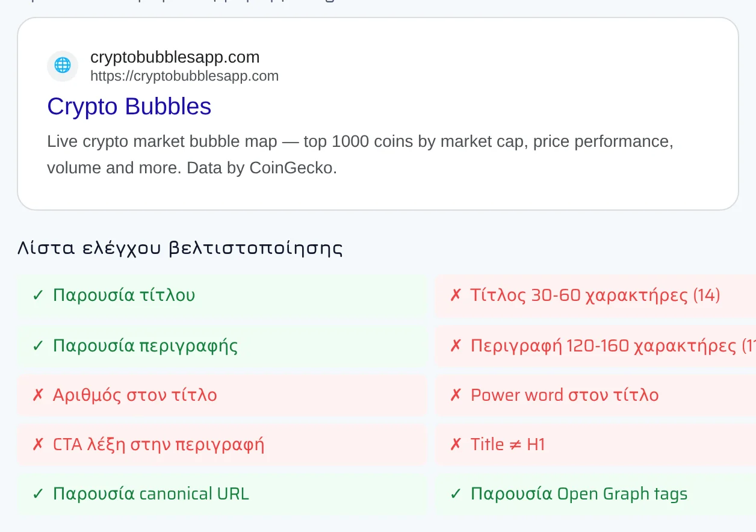Click the meta description snippet text
The image size is (756, 532).
point(360,155)
